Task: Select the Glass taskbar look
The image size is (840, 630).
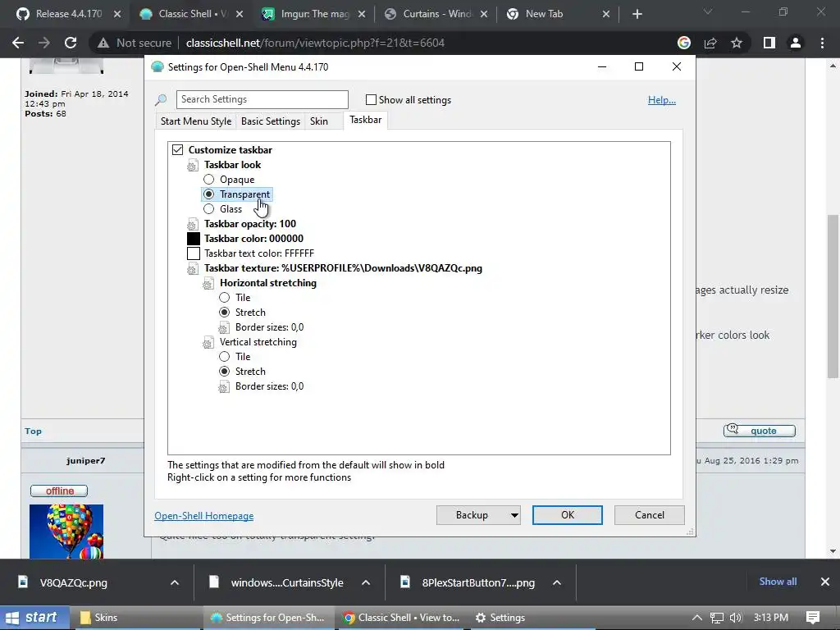Action: 209,209
